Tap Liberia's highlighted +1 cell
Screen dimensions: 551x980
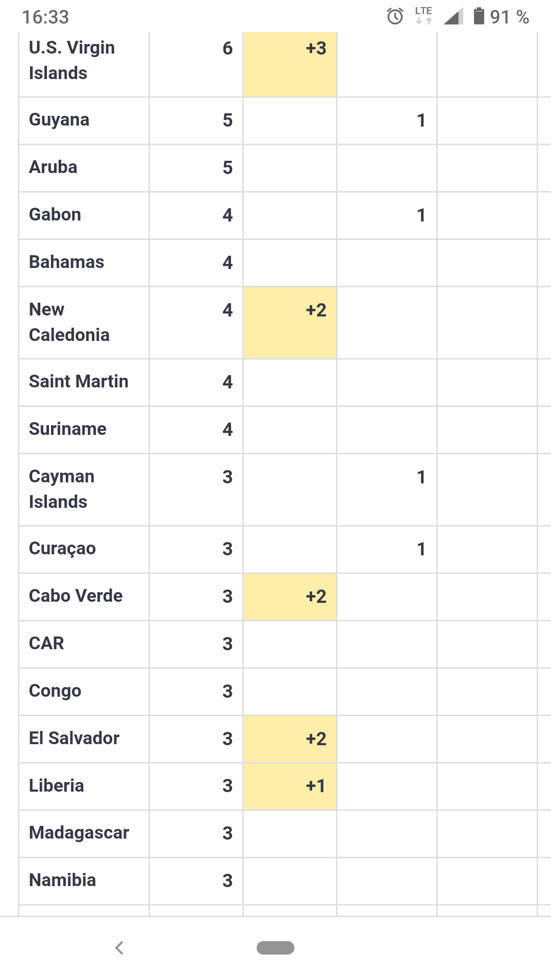click(290, 786)
